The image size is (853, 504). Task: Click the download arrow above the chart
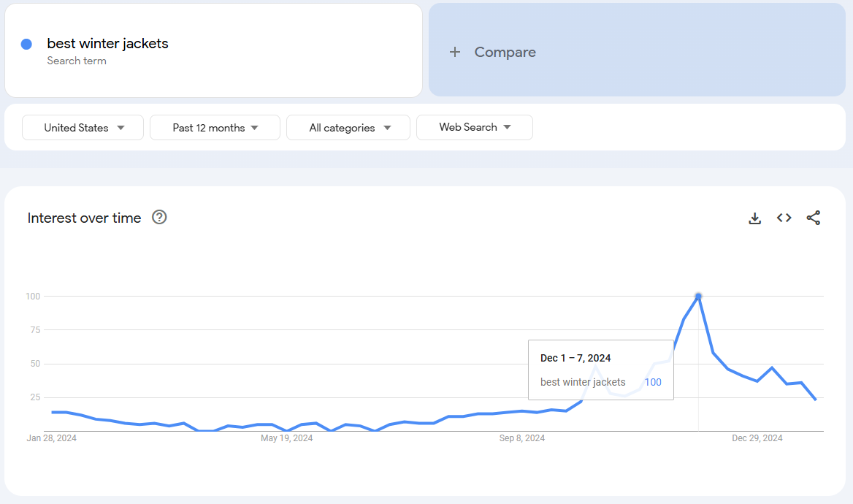coord(754,217)
